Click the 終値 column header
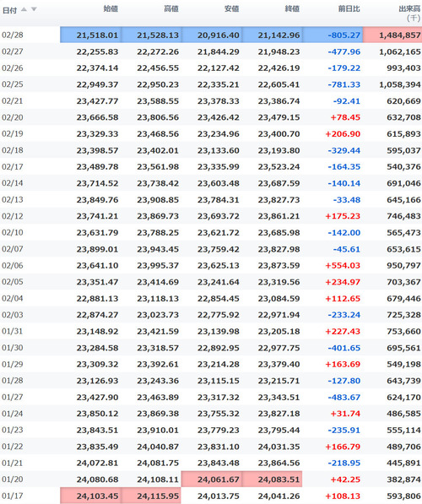This screenshot has height=504, width=422. [292, 9]
